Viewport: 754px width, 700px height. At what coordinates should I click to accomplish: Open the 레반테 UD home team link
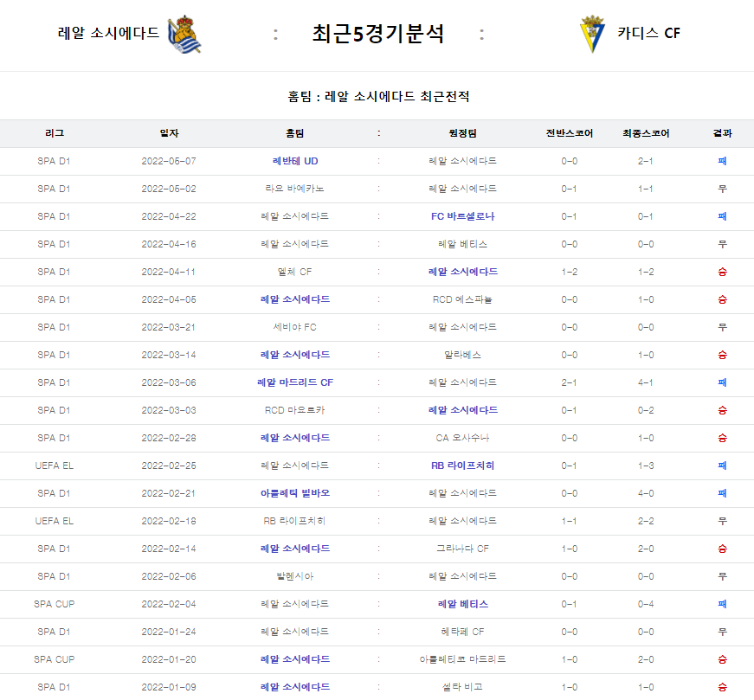click(x=295, y=161)
